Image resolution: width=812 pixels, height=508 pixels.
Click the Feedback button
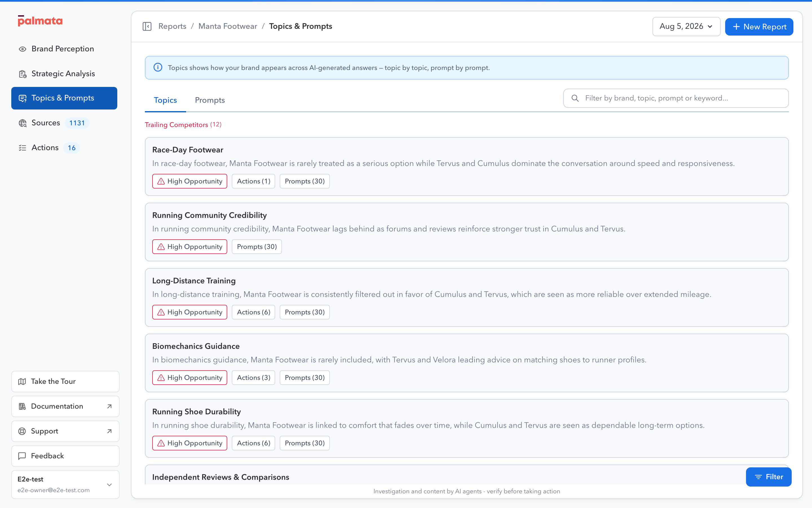tap(65, 456)
